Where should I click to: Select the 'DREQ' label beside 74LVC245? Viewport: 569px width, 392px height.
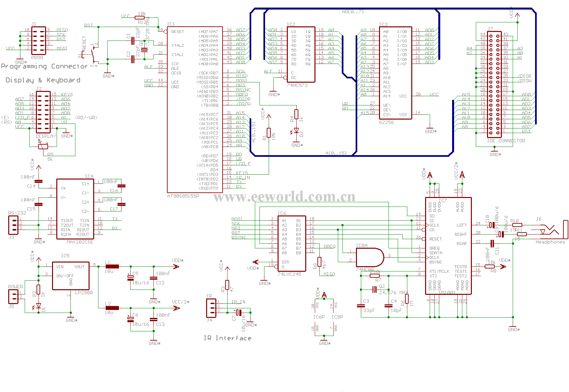click(x=329, y=246)
